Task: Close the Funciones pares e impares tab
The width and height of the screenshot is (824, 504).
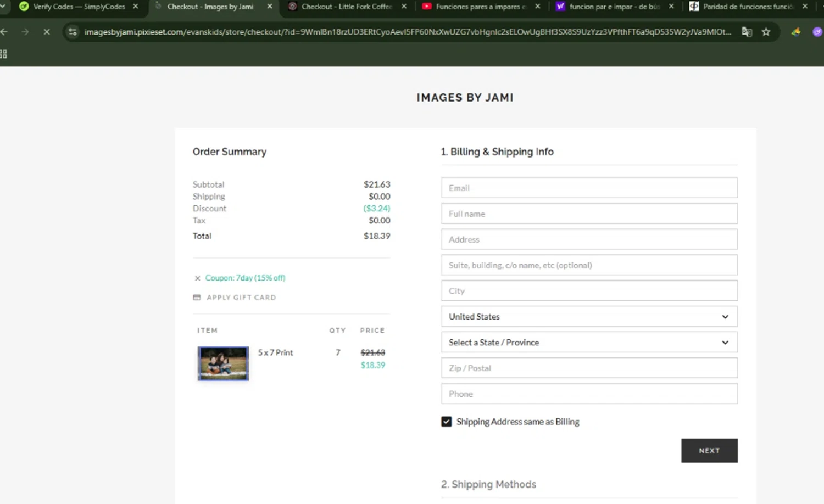Action: 538,7
